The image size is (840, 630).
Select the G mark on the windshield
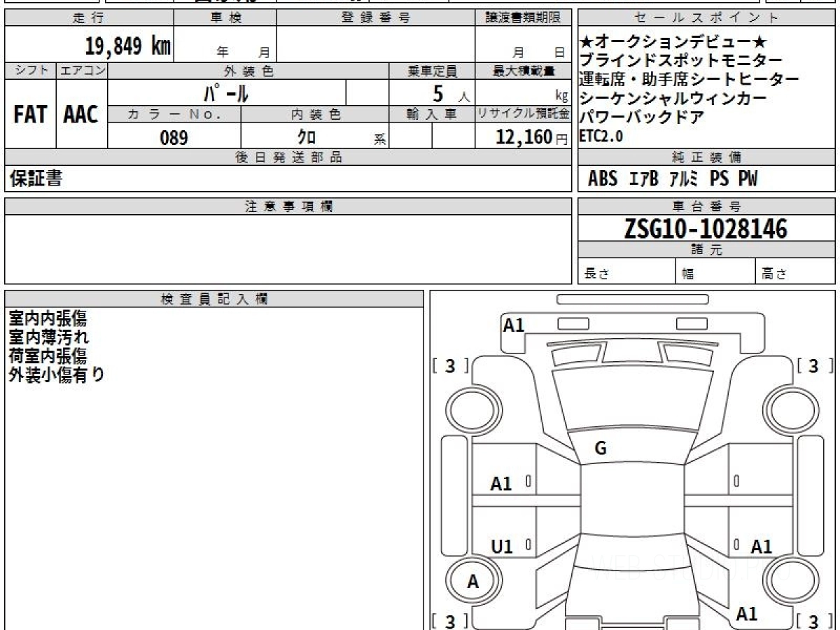pyautogui.click(x=600, y=449)
